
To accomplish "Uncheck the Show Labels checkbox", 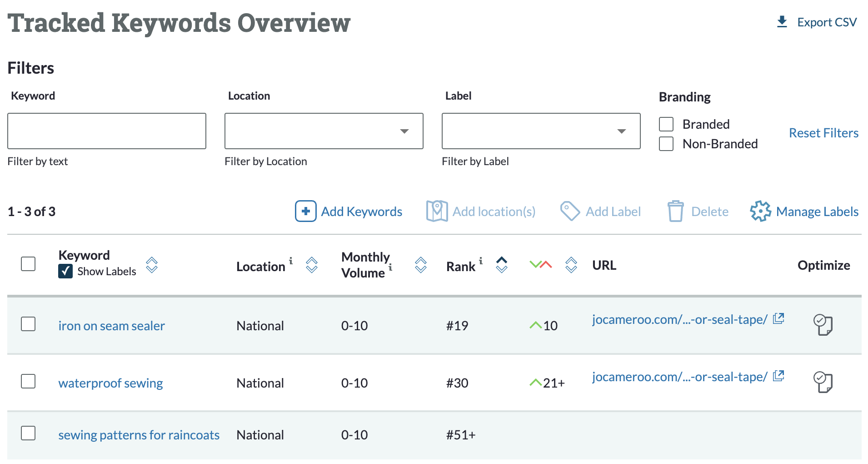I will 65,271.
